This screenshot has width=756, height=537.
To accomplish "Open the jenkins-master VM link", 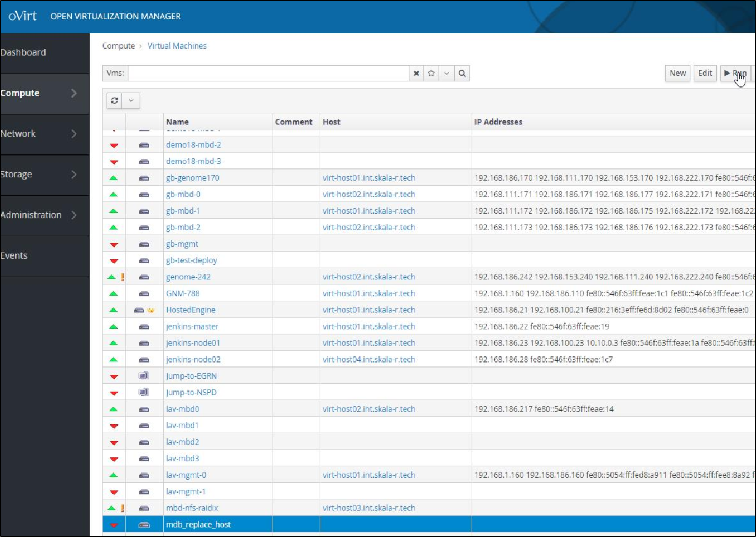I will 192,327.
